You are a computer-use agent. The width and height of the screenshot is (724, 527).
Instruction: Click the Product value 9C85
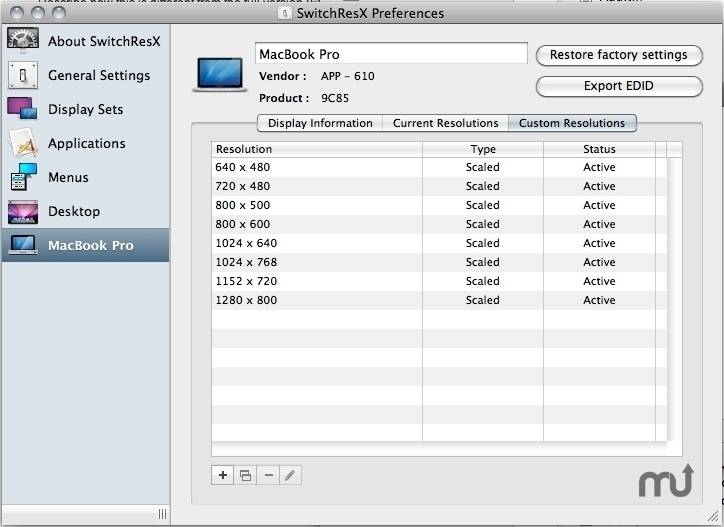coord(335,98)
